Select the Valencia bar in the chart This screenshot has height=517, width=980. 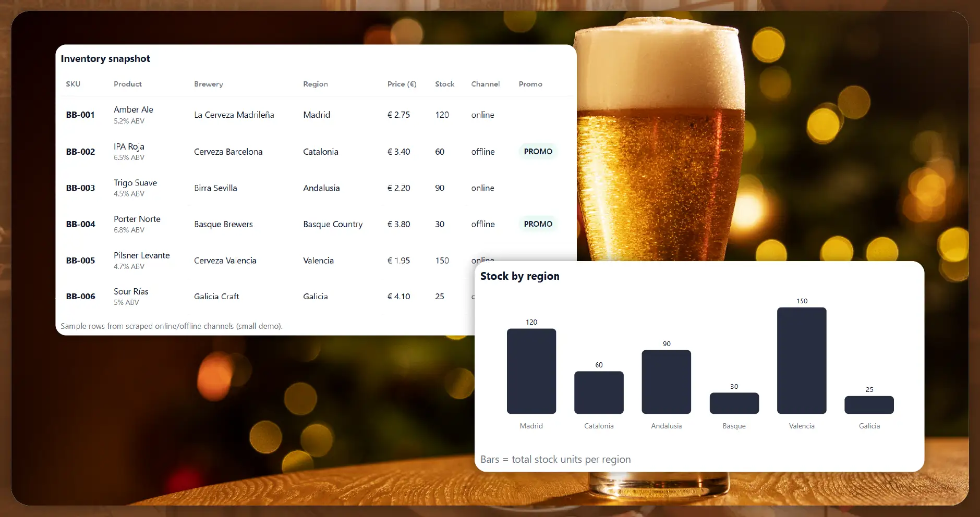(x=802, y=361)
